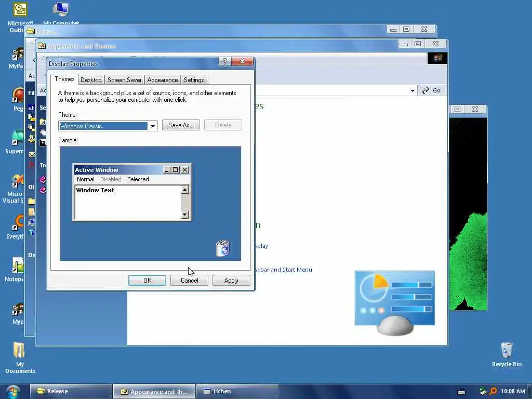Click the Active Window sample title bar
This screenshot has height=399, width=532.
coord(132,170)
